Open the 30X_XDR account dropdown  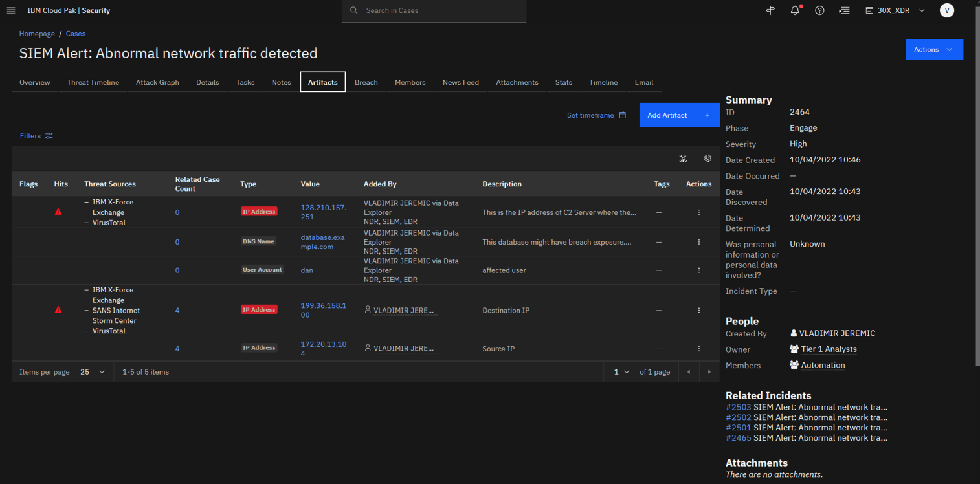point(895,10)
